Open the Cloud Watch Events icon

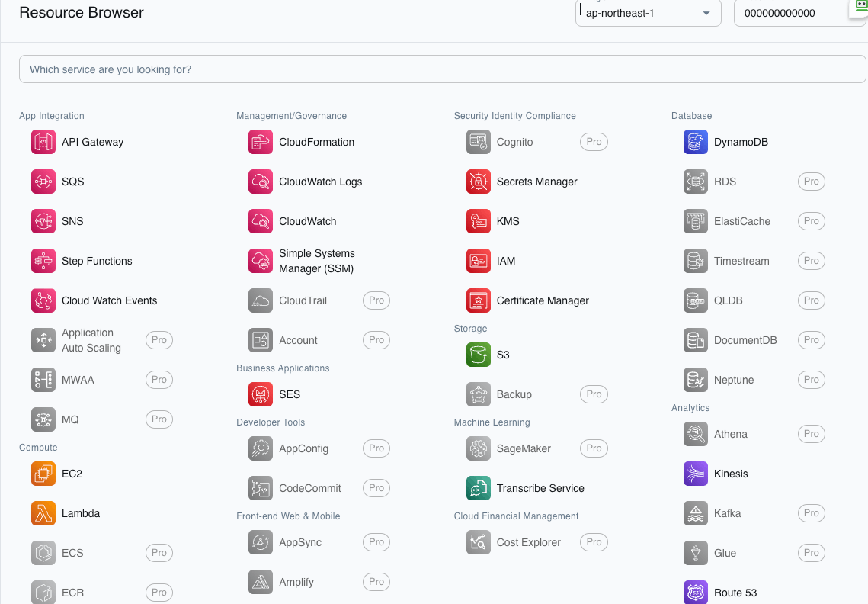tap(43, 300)
